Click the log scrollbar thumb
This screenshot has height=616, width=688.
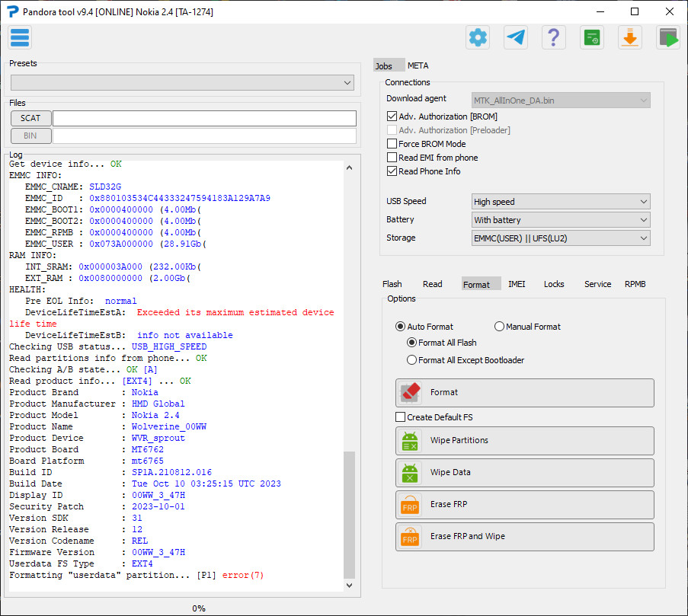pos(349,515)
